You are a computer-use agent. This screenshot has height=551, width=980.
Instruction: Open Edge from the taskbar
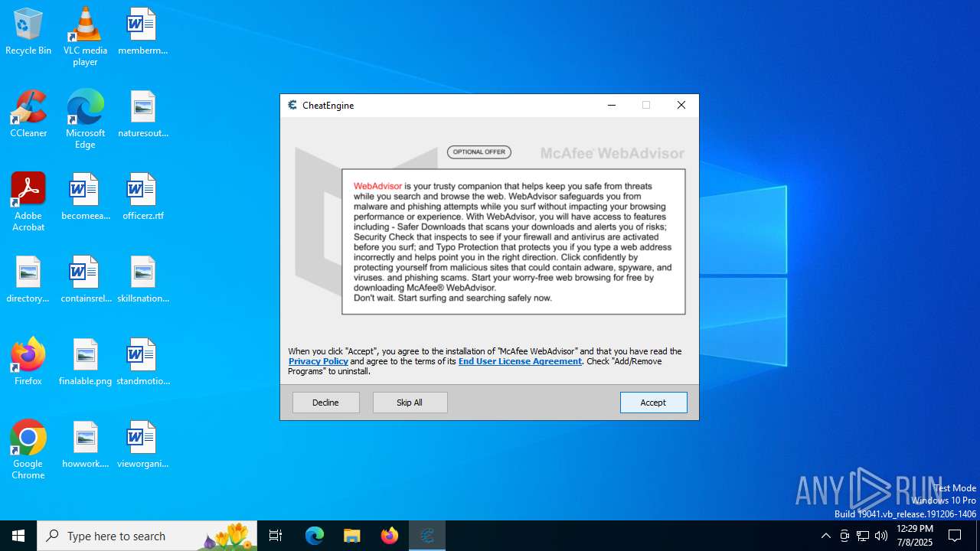[x=315, y=536]
